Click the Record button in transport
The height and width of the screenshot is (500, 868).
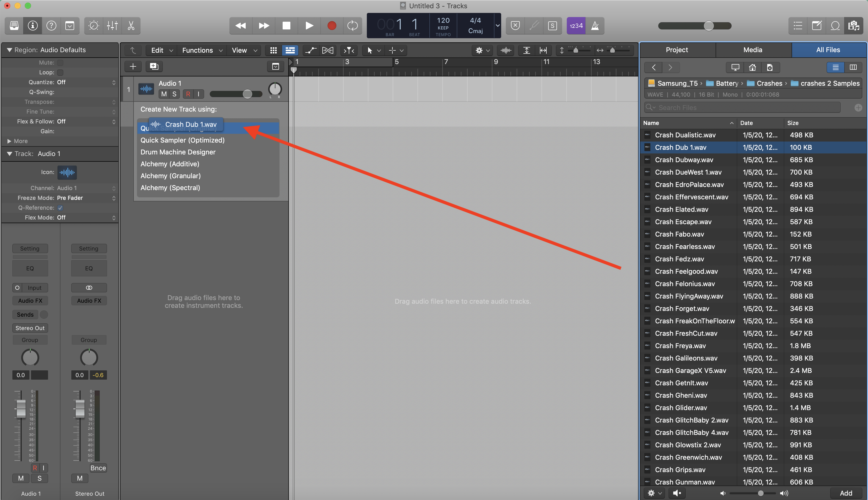pyautogui.click(x=331, y=25)
